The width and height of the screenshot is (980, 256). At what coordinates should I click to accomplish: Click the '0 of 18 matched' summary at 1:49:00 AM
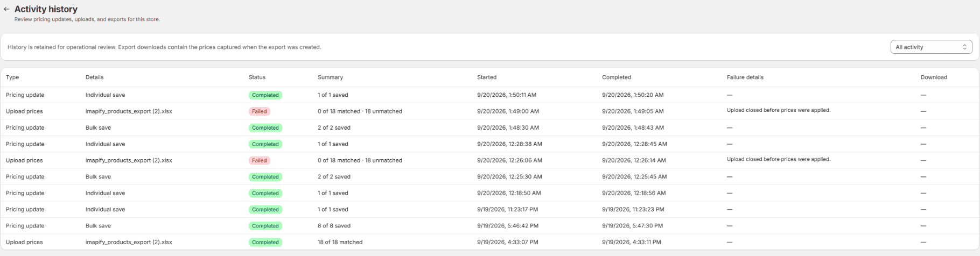(360, 111)
